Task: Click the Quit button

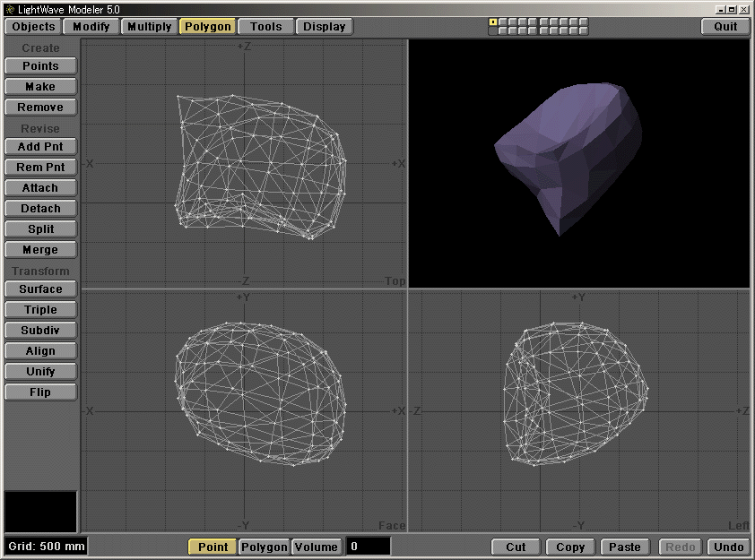Action: 725,26
